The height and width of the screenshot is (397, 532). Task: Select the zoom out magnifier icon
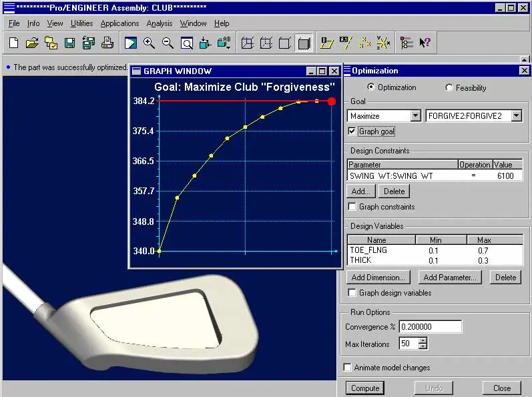coord(168,43)
